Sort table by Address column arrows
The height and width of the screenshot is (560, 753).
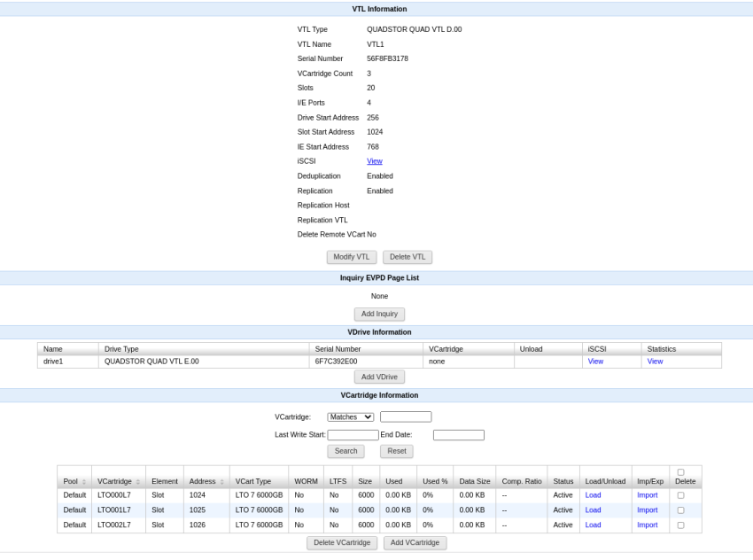coord(221,482)
